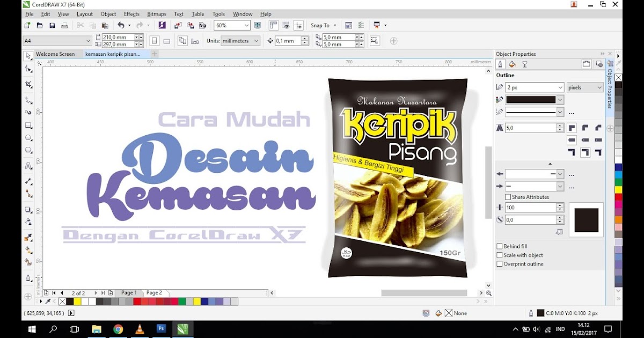Viewport: 644px width, 338px height.
Task: Select the Text tool
Action: 28,166
